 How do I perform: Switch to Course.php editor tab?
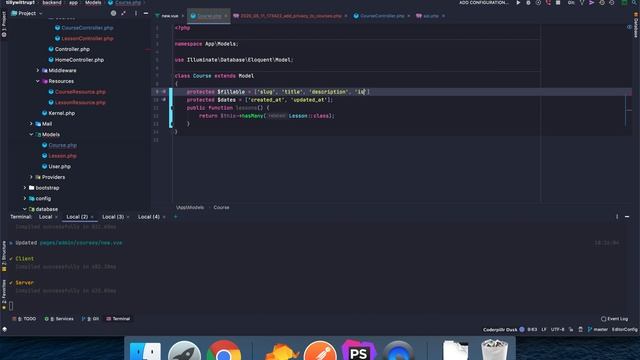[209, 16]
